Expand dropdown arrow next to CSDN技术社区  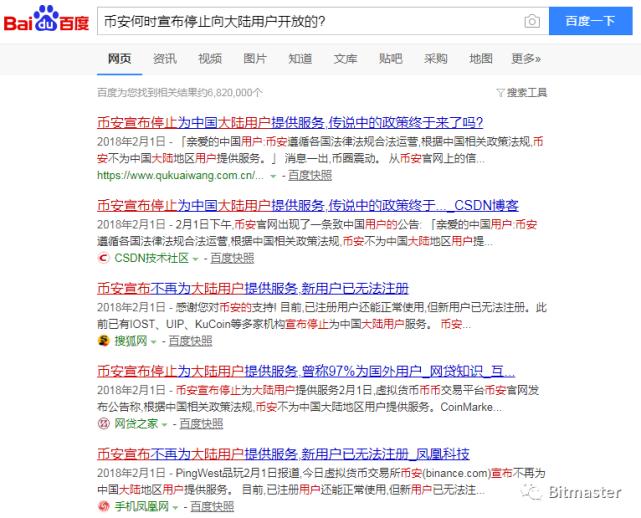195,259
